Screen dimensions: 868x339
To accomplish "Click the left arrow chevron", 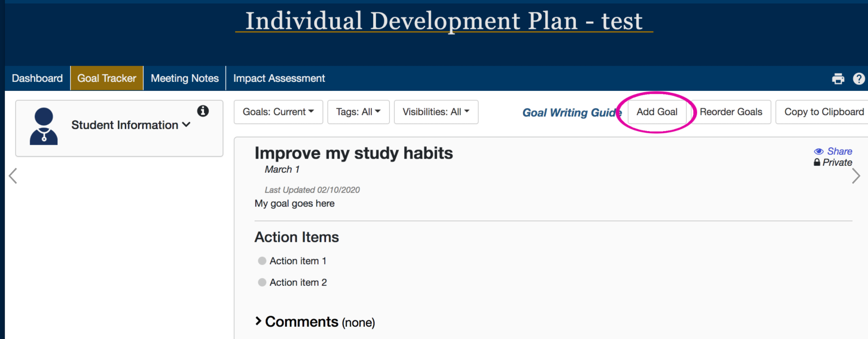I will [13, 176].
